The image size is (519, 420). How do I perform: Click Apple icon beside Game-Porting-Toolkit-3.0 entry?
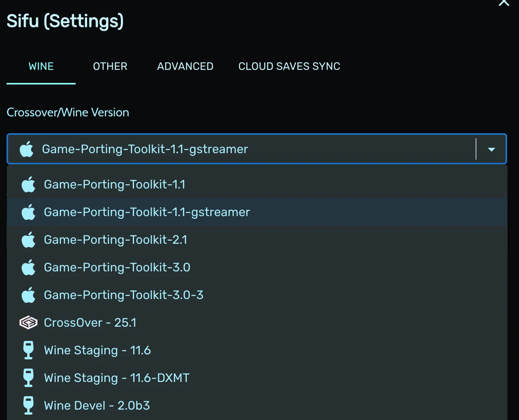[28, 268]
